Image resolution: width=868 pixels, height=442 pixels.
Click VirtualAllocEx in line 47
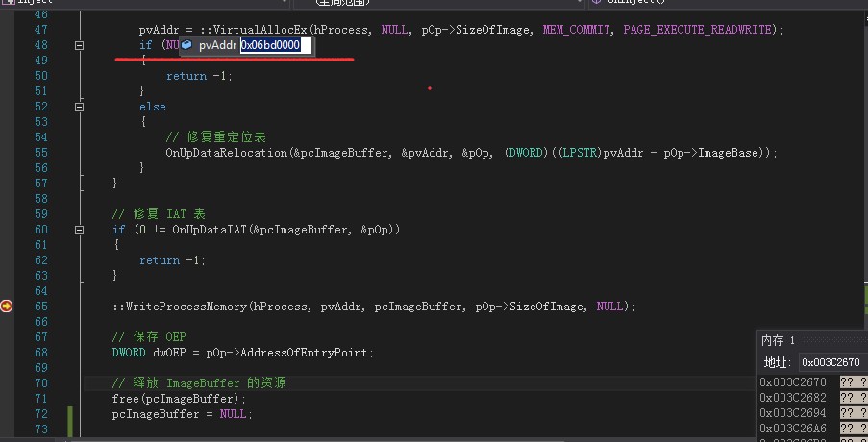pyautogui.click(x=260, y=30)
